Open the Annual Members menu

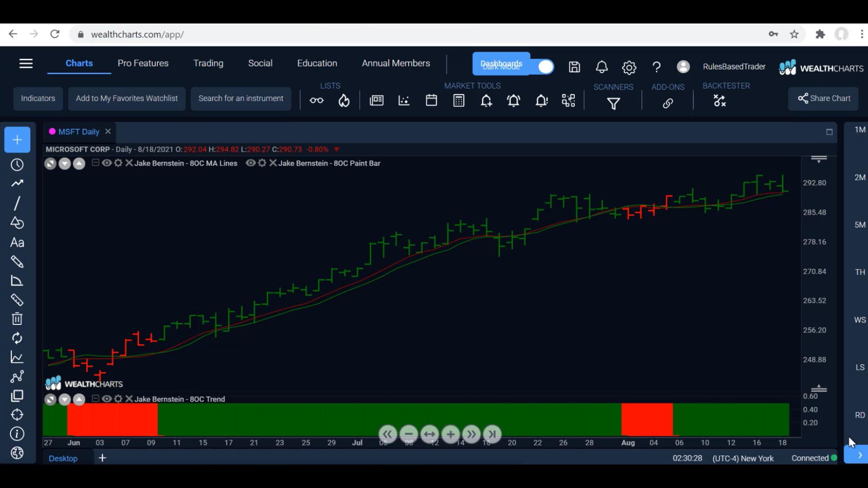coord(396,63)
